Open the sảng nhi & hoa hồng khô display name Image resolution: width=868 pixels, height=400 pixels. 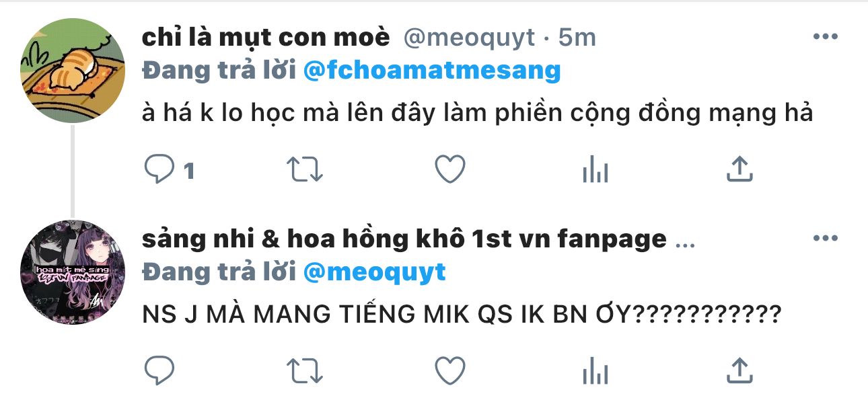pyautogui.click(x=404, y=239)
